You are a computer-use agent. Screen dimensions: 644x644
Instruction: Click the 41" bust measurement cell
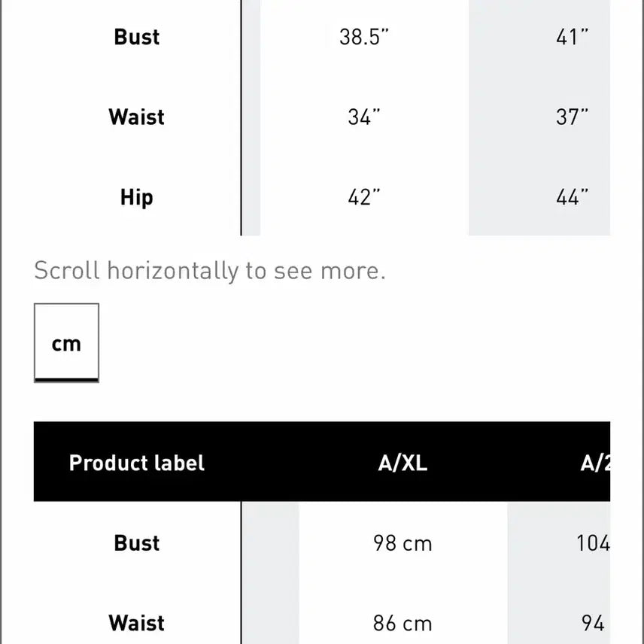coord(572,37)
